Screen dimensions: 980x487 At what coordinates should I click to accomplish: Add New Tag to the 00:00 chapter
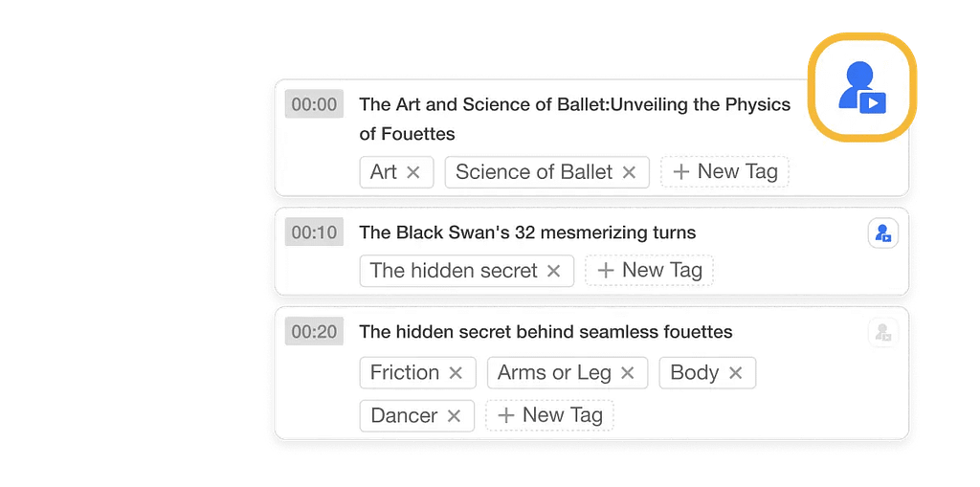click(725, 171)
